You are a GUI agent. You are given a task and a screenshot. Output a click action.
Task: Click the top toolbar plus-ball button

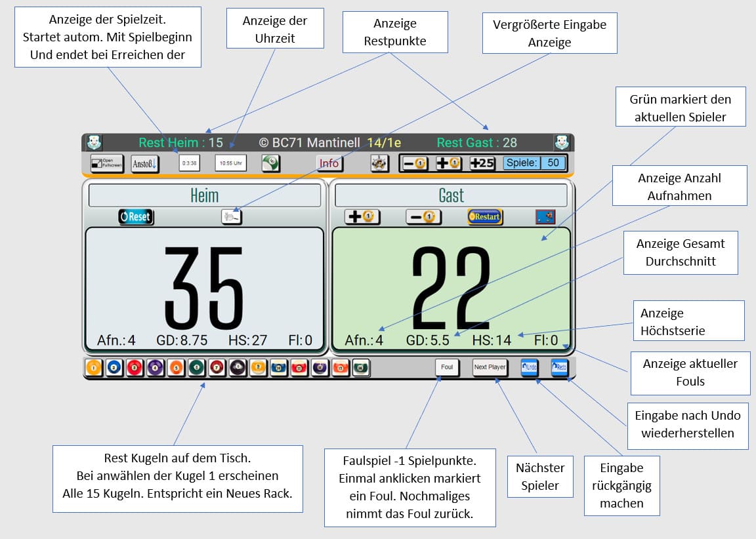point(449,163)
